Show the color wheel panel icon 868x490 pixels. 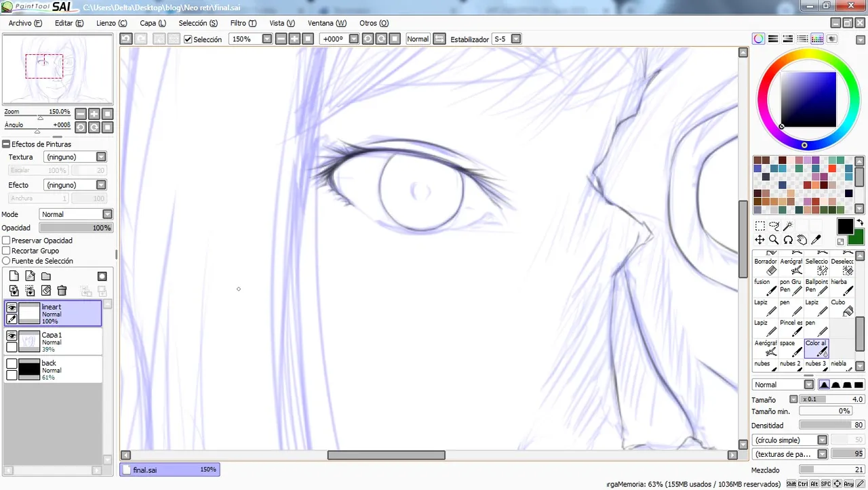click(758, 39)
